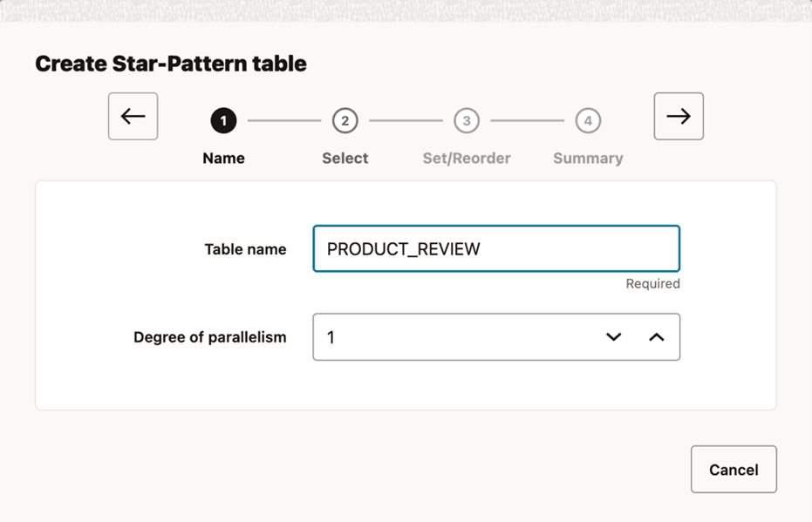Screen dimensions: 812x522
Task: Open the Name step label
Action: click(x=223, y=159)
